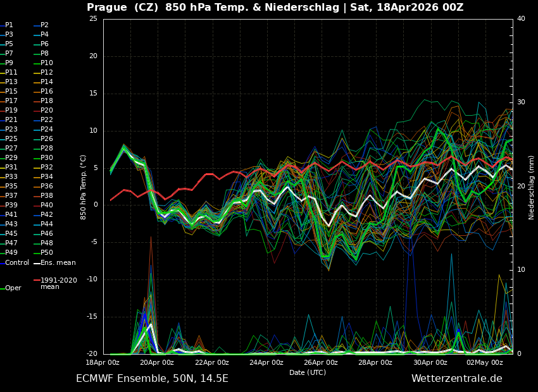This screenshot has width=538, height=392.
Task: Click the Prague 850 hPa chart title
Action: click(x=275, y=8)
